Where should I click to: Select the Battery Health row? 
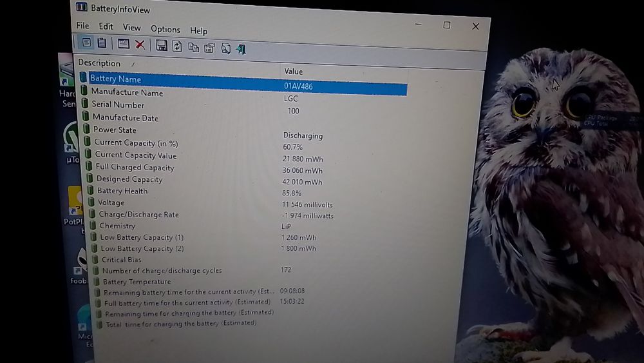[247, 192]
